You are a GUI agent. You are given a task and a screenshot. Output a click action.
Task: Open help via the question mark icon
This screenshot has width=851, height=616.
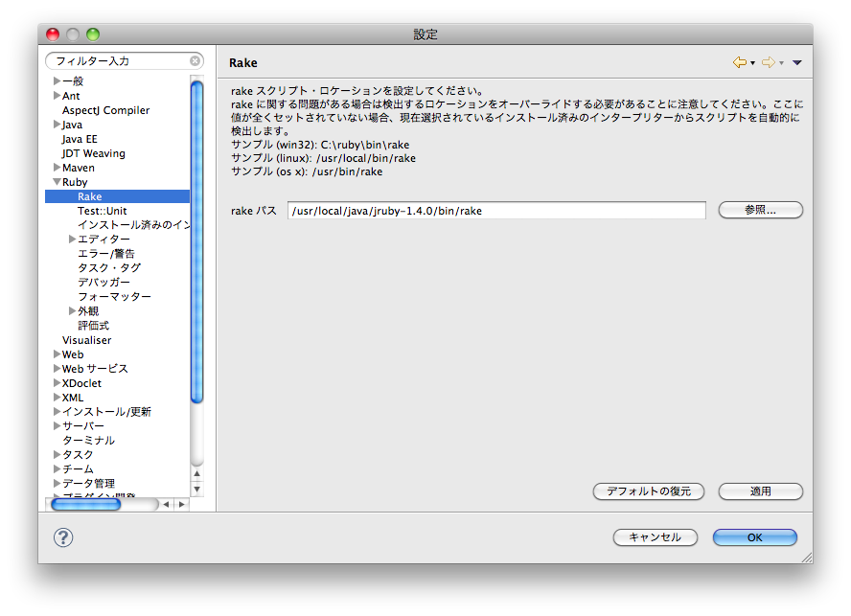(x=62, y=537)
